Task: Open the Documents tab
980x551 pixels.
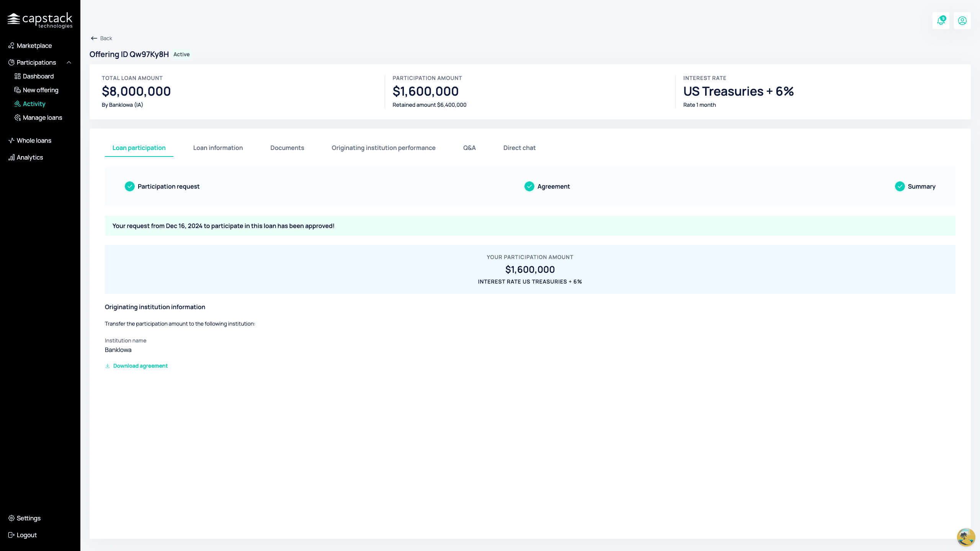Action: pos(287,148)
